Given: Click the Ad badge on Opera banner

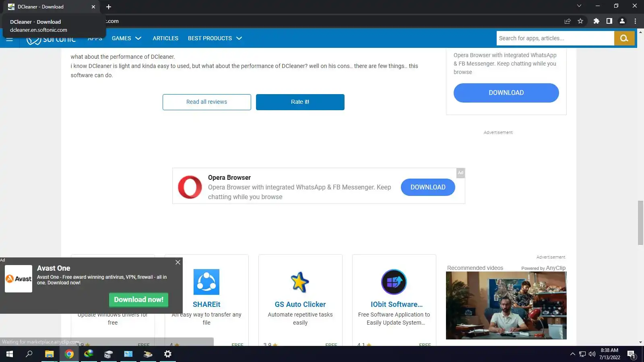Looking at the screenshot, I should (460, 173).
